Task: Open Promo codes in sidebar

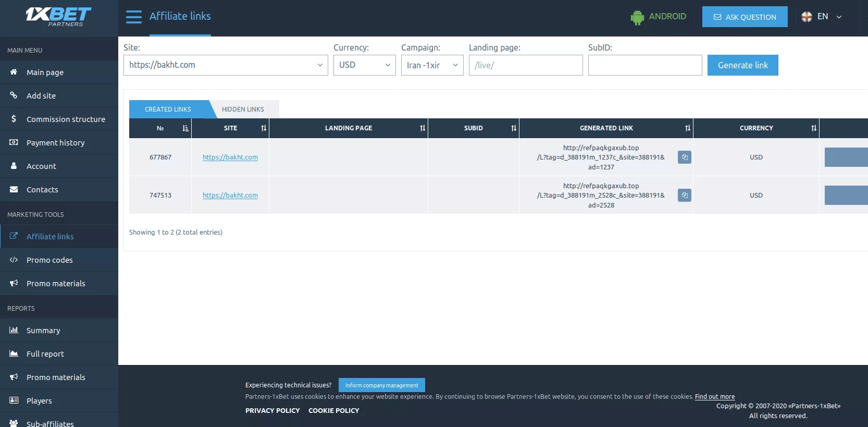Action: click(49, 260)
